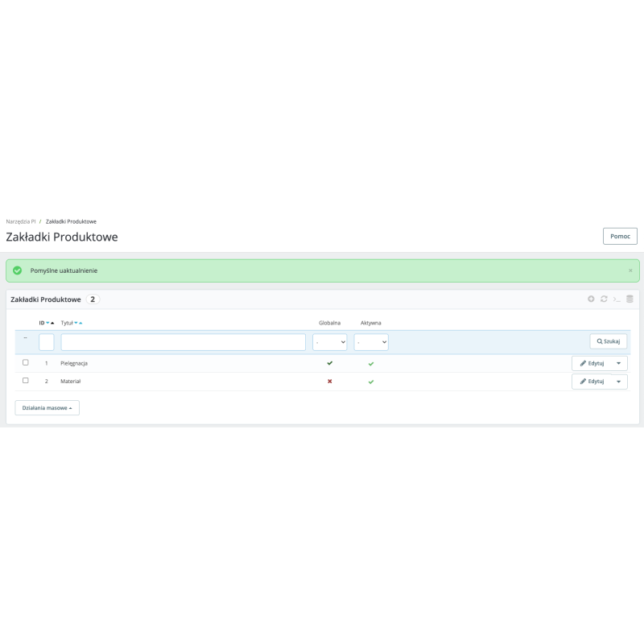The image size is (644, 644).
Task: Sort ID column descending arrow
Action: click(x=47, y=323)
